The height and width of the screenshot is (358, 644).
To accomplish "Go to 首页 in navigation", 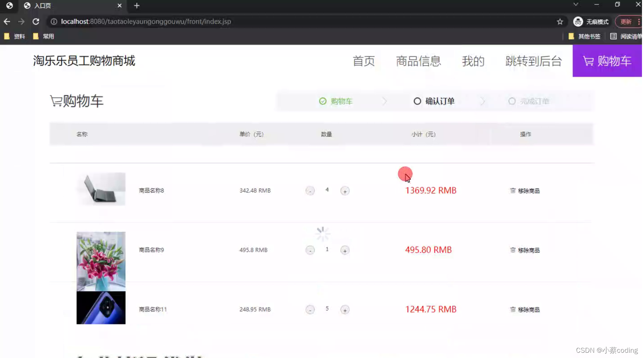I will (364, 61).
